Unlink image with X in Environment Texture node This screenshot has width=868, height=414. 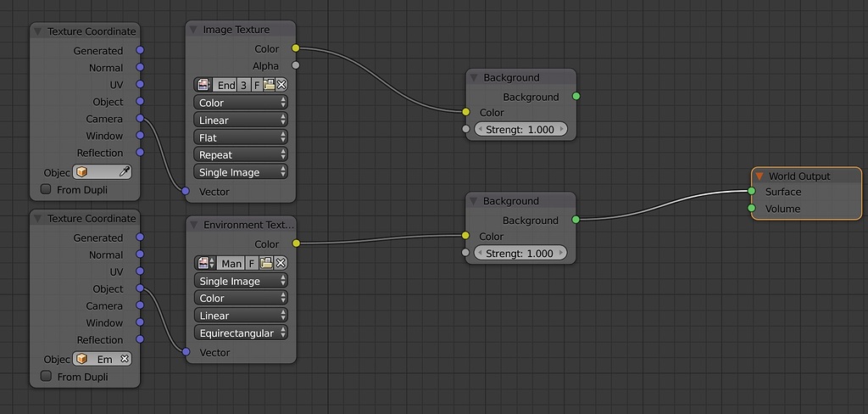coord(281,263)
